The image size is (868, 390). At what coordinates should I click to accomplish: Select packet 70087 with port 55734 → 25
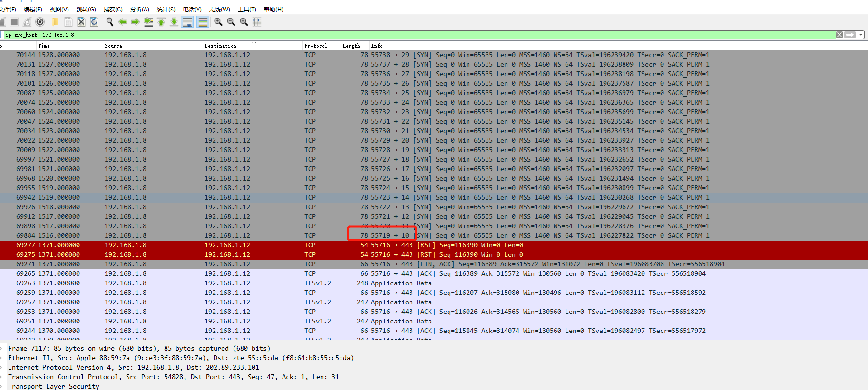point(434,93)
